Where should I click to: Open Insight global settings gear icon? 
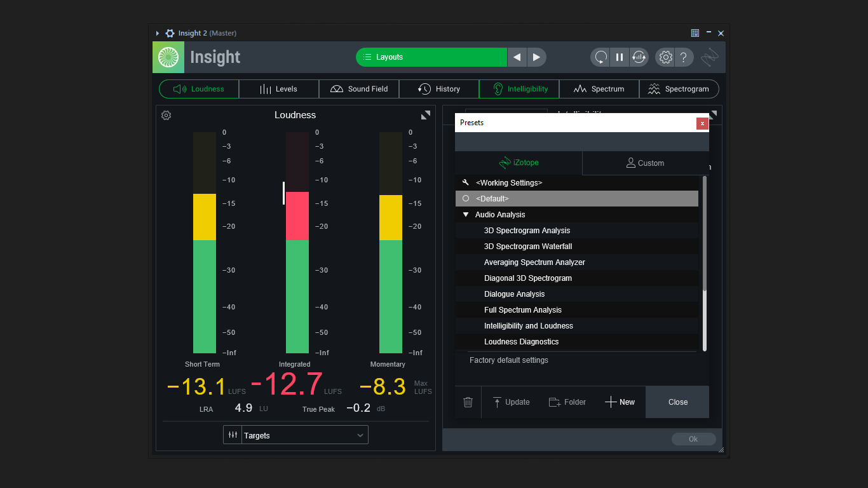665,57
